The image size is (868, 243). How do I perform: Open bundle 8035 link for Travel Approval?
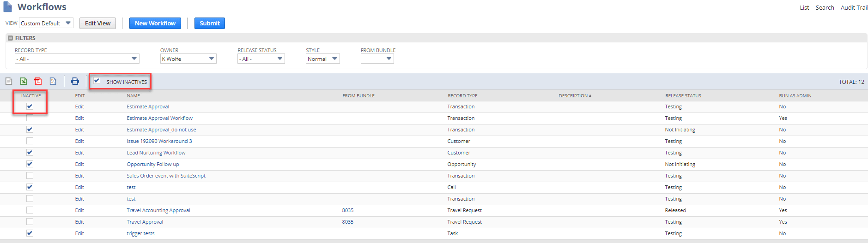tap(348, 222)
